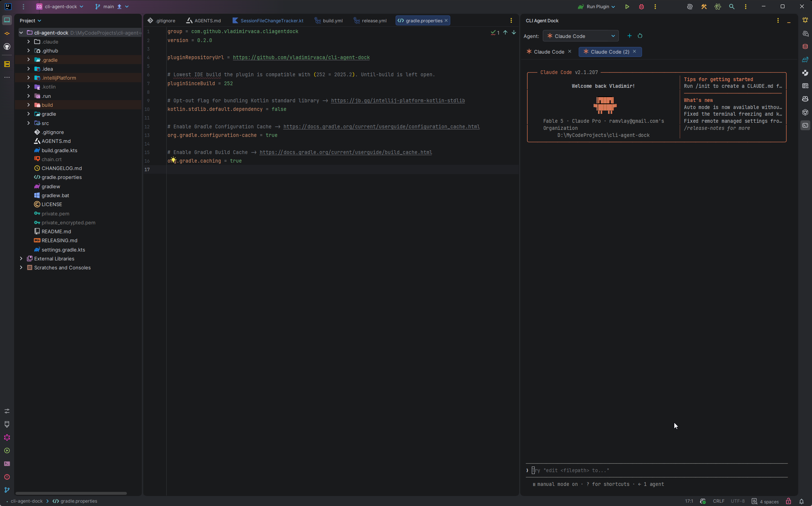The image size is (812, 506).
Task: Close the Claude Code (2) session tab
Action: tap(634, 51)
